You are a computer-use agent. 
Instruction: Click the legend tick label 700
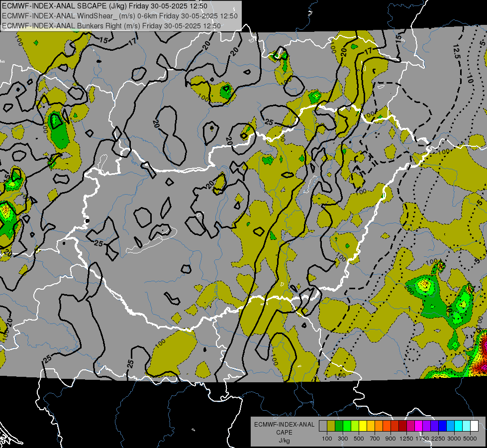375,439
